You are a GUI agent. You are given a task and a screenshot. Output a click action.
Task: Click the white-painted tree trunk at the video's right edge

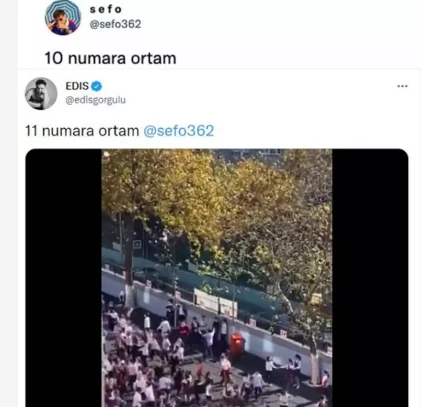click(315, 365)
